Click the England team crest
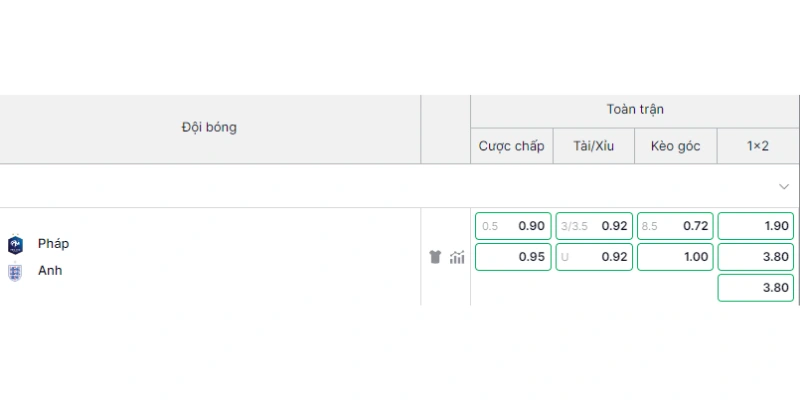Viewport: 800px width, 400px height. tap(15, 272)
